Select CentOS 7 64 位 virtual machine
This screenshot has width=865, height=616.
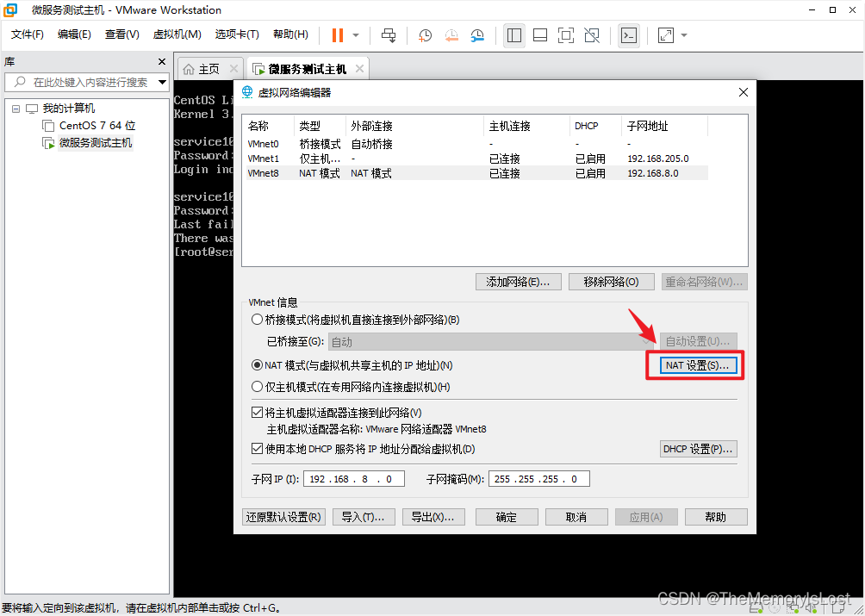(97, 126)
